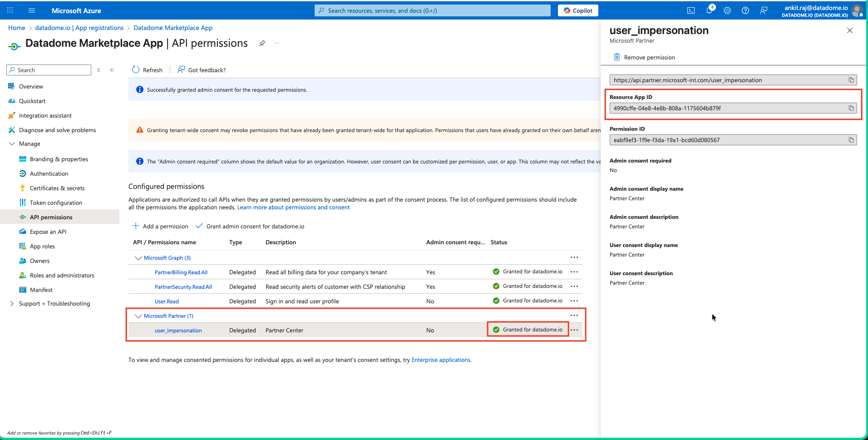The image size is (868, 440).
Task: Open portal settings gear
Action: click(x=727, y=10)
